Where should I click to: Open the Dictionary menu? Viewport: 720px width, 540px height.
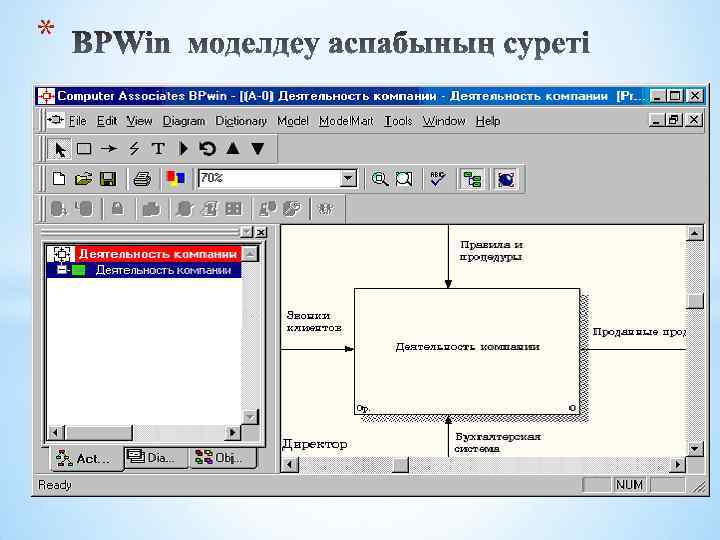241,121
